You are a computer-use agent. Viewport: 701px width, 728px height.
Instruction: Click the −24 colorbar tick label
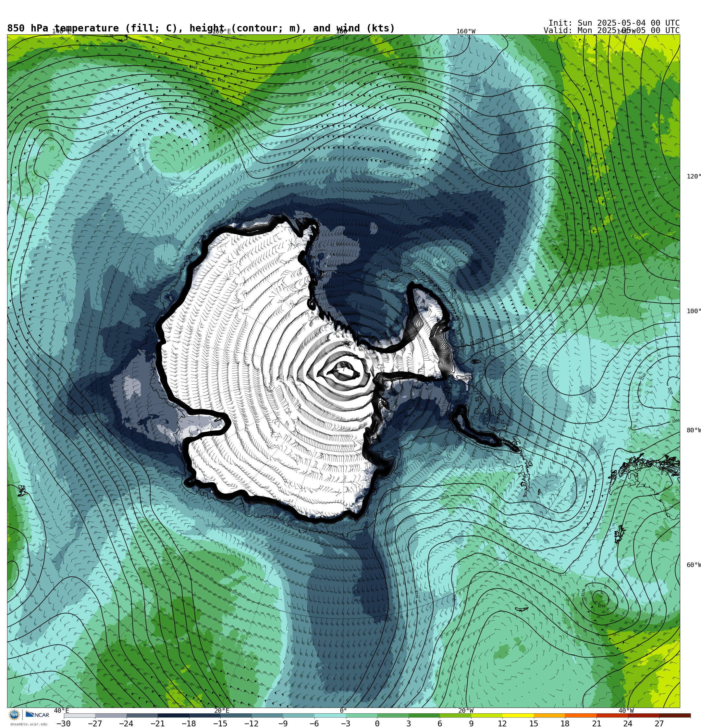point(126,723)
